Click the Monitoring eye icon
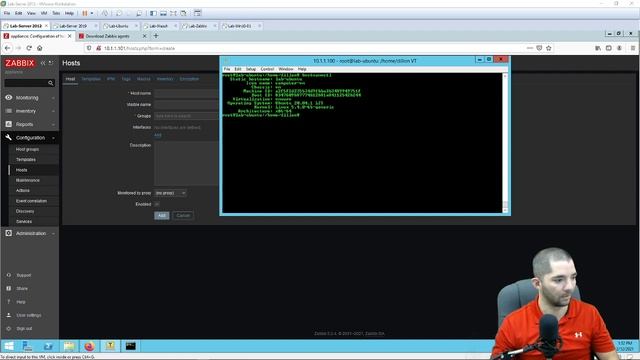 [x=9, y=98]
